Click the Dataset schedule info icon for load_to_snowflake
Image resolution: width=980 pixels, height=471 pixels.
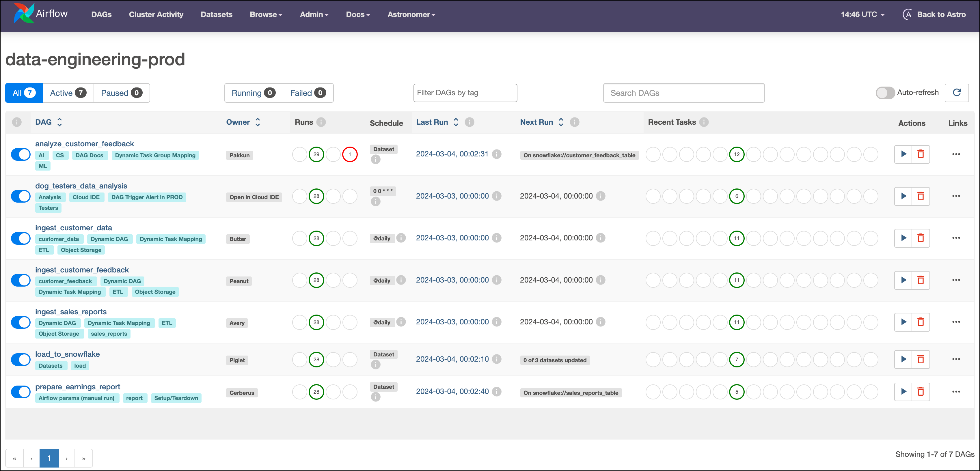[x=375, y=364]
